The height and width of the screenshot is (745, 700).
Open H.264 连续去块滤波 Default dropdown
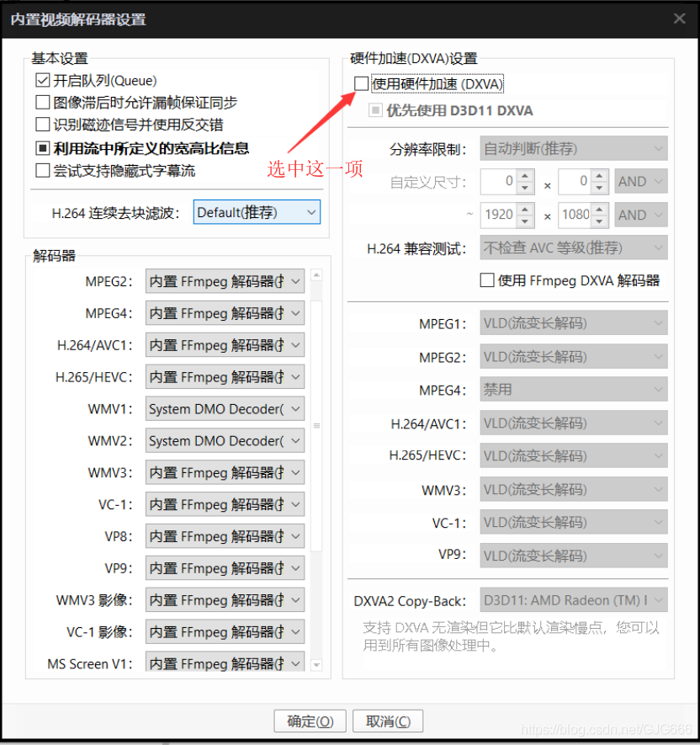[x=257, y=212]
